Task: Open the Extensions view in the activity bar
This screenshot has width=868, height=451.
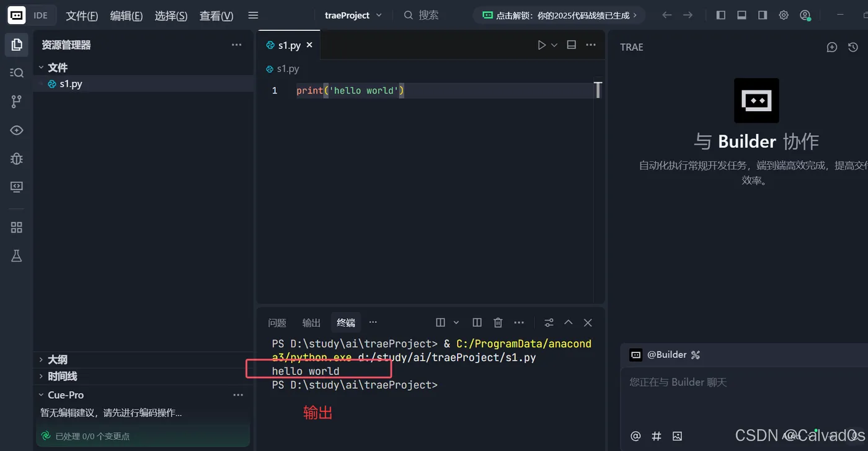Action: point(17,228)
